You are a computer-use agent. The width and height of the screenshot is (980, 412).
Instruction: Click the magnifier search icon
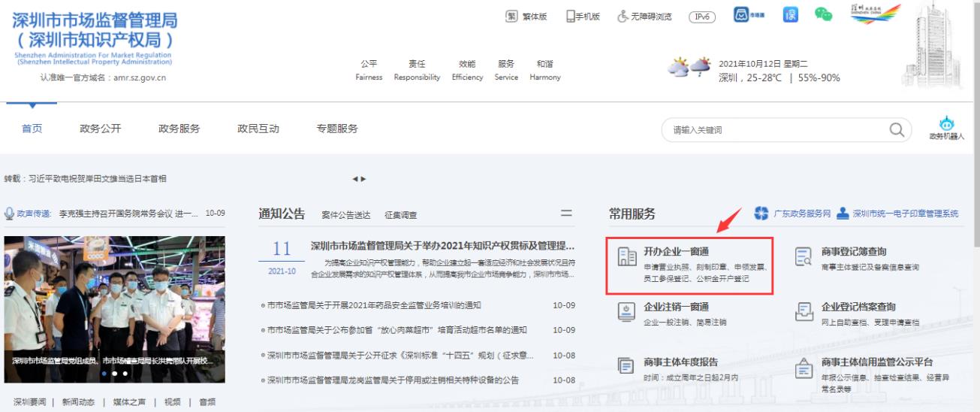pyautogui.click(x=896, y=130)
